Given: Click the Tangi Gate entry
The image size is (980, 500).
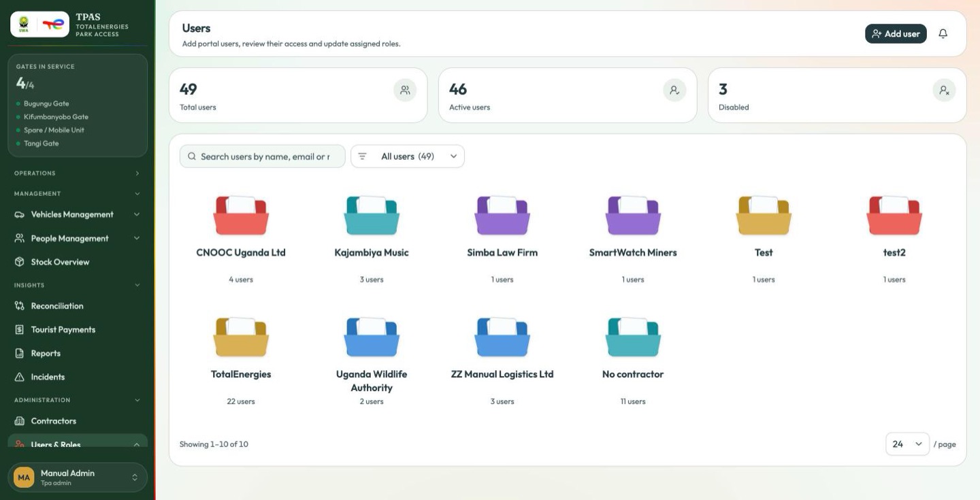Looking at the screenshot, I should coord(41,144).
